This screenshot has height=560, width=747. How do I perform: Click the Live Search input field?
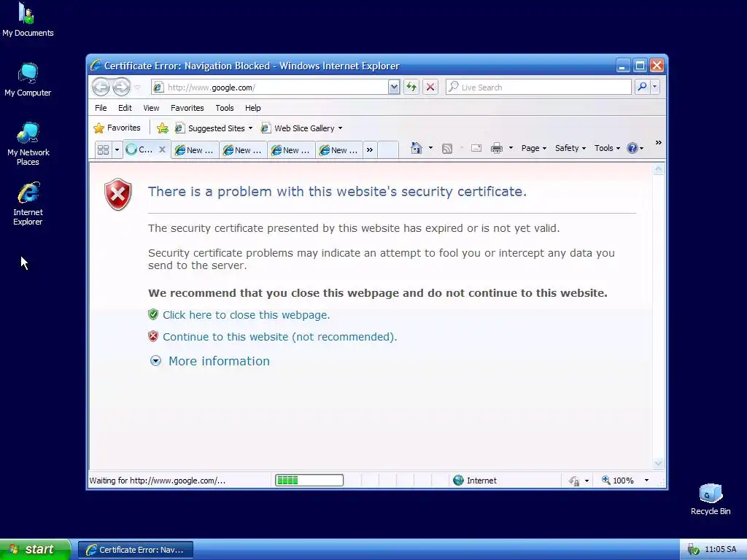click(539, 87)
